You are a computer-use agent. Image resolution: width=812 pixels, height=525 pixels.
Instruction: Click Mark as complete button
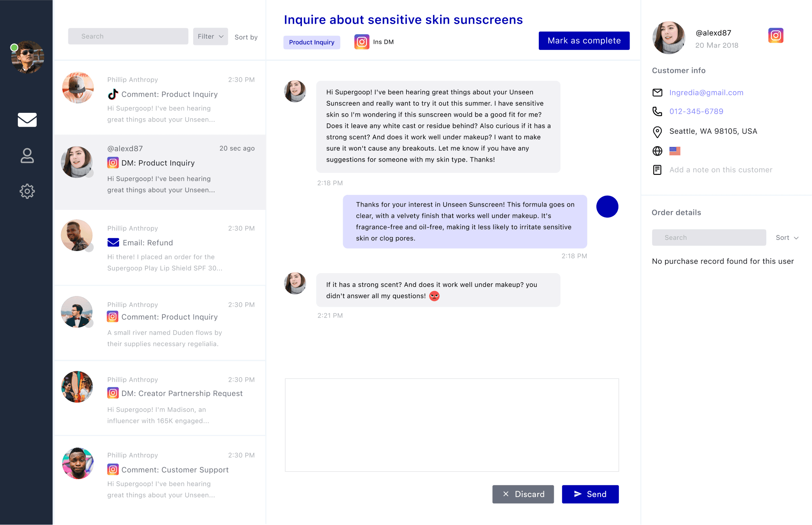(584, 41)
